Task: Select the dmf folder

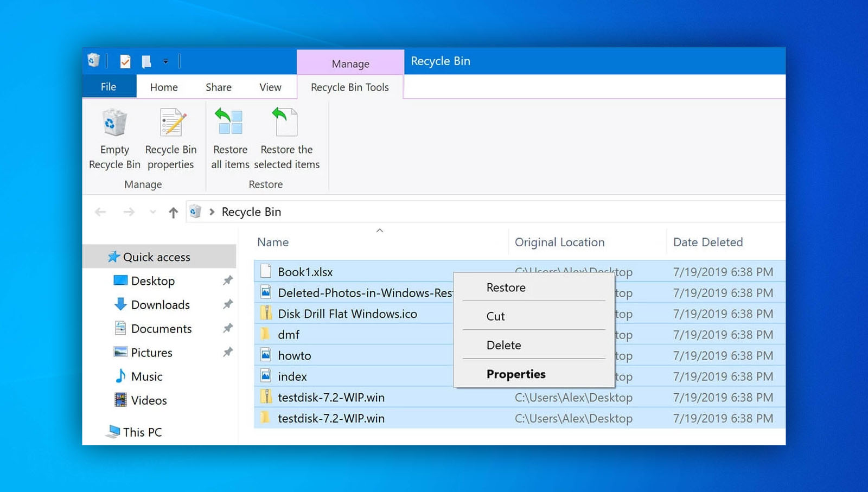Action: click(289, 335)
